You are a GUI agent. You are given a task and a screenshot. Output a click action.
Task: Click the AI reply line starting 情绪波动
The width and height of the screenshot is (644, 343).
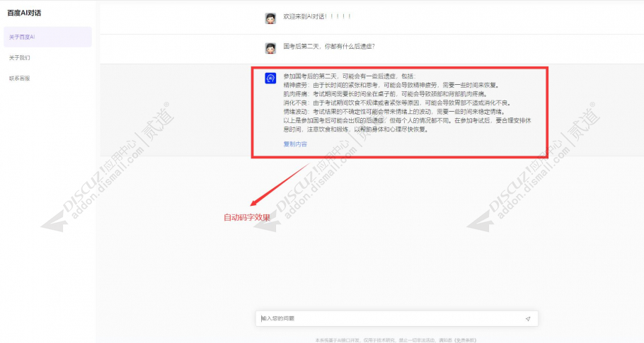click(x=394, y=112)
